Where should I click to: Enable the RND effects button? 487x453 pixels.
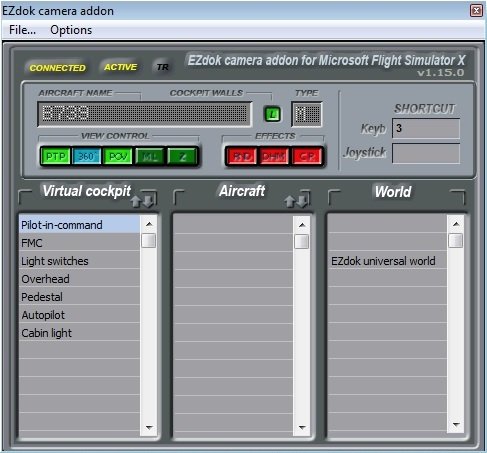click(242, 156)
